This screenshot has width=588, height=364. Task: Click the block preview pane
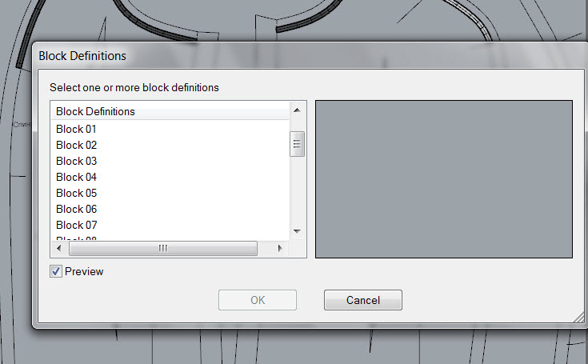point(444,179)
